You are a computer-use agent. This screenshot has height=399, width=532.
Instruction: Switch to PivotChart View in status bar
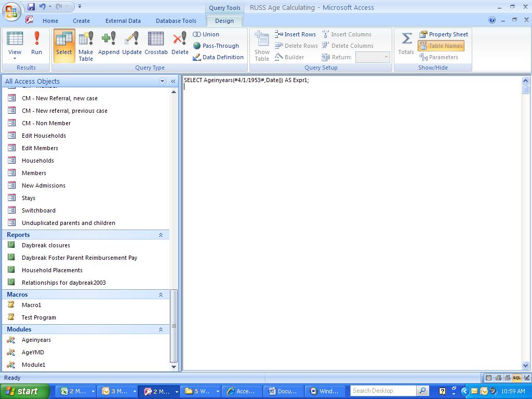[508, 378]
